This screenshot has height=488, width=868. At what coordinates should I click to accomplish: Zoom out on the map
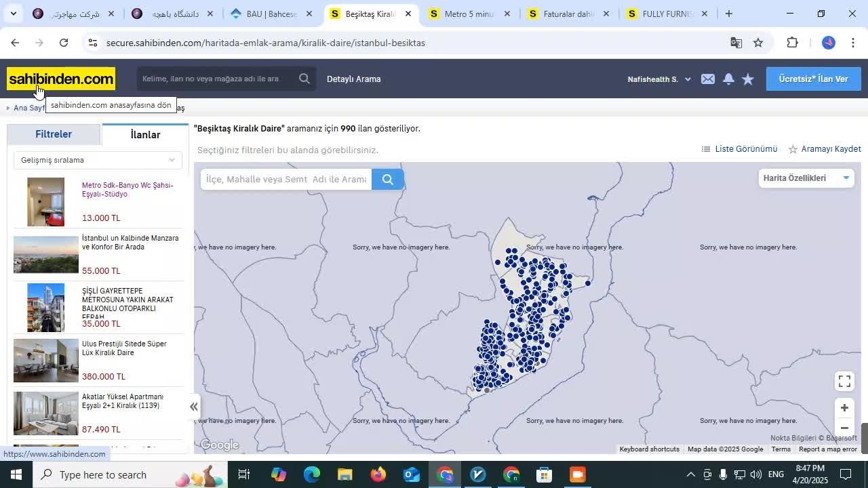pos(844,428)
